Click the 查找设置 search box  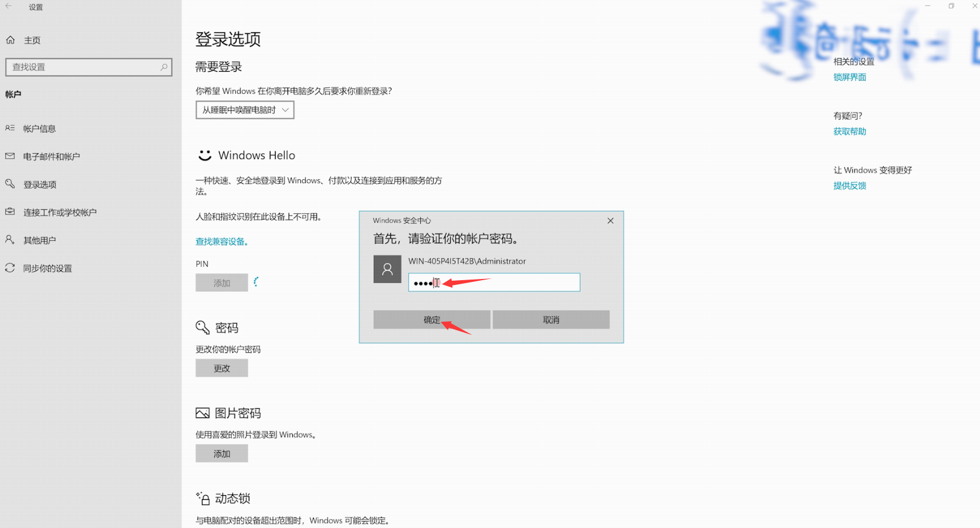point(89,67)
